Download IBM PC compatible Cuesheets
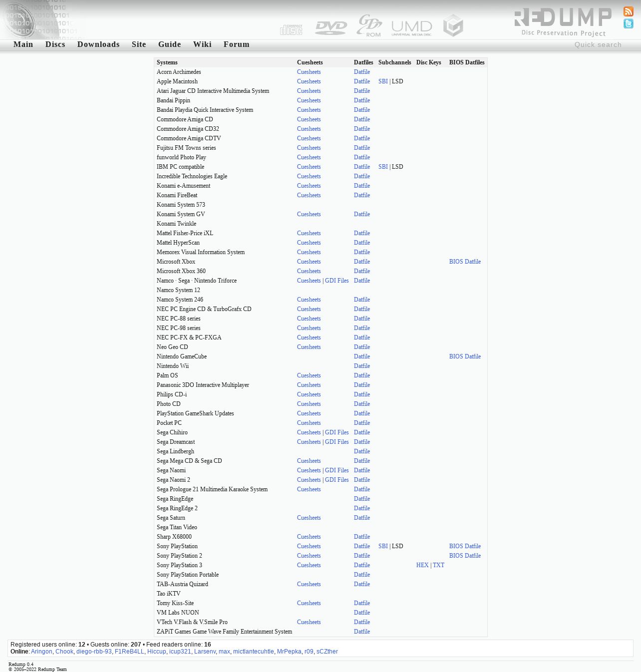This screenshot has height=672, width=641. pos(309,167)
